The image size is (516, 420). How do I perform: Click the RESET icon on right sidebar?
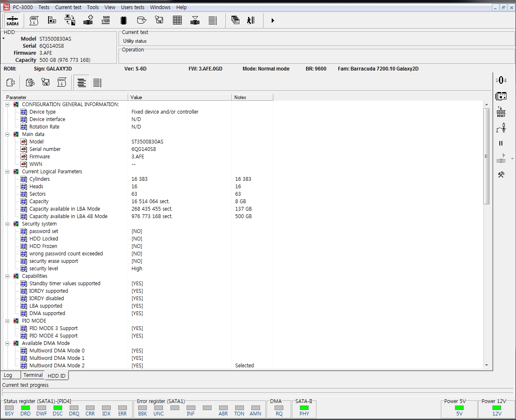tap(501, 112)
